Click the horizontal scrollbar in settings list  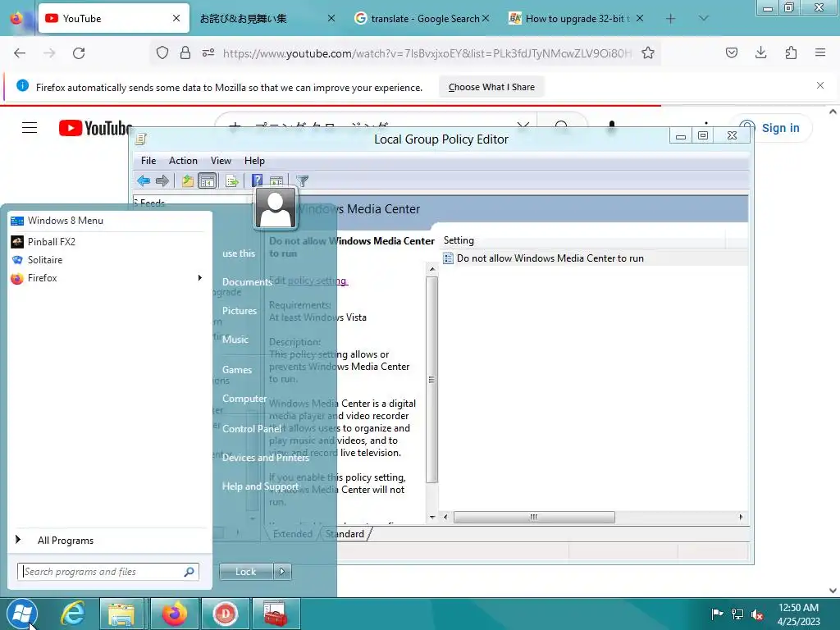click(534, 517)
